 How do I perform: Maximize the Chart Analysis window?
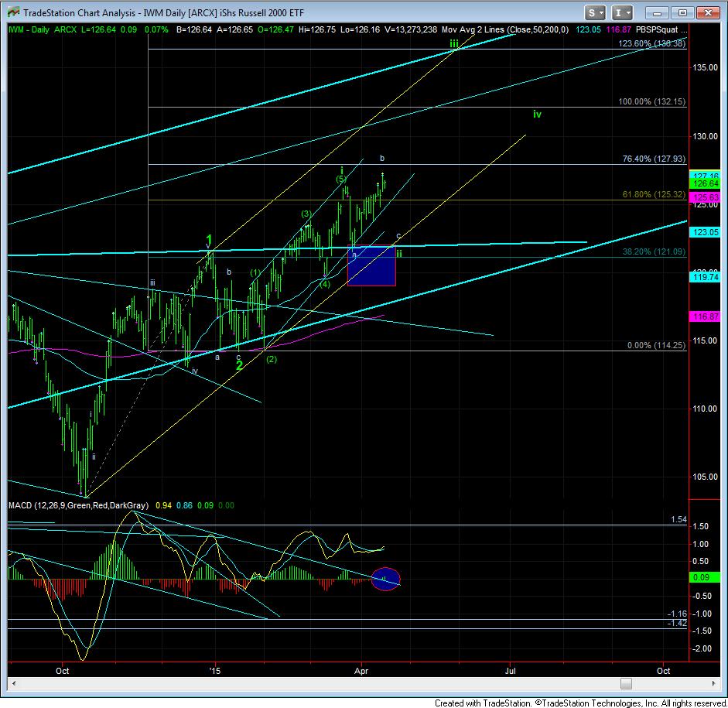(x=682, y=13)
